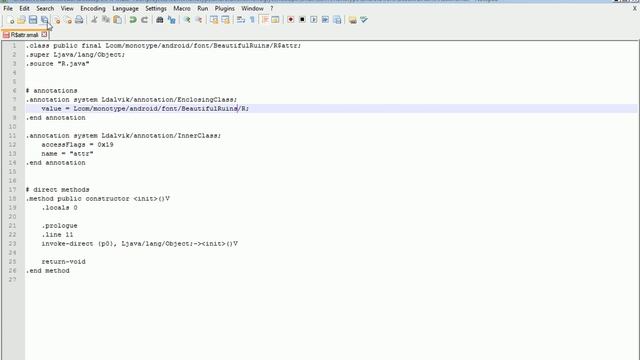Open the File menu

pyautogui.click(x=8, y=8)
